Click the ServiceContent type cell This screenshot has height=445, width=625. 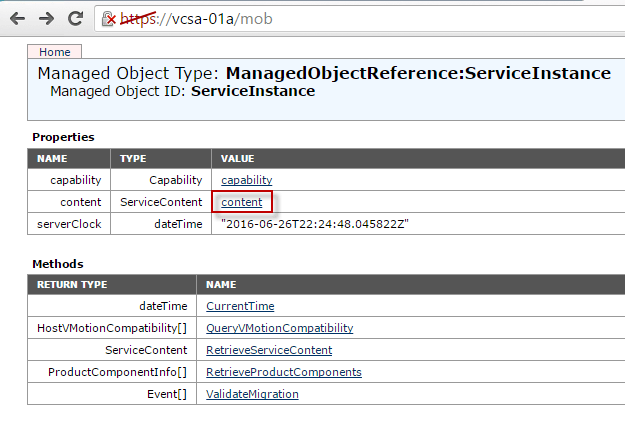160,202
